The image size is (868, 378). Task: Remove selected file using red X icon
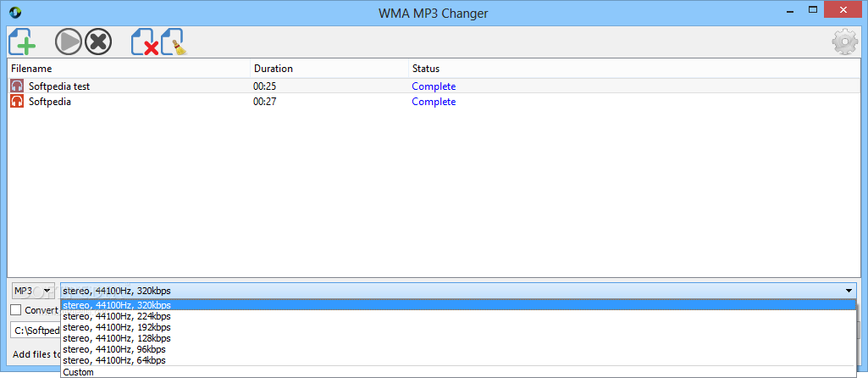pos(145,42)
